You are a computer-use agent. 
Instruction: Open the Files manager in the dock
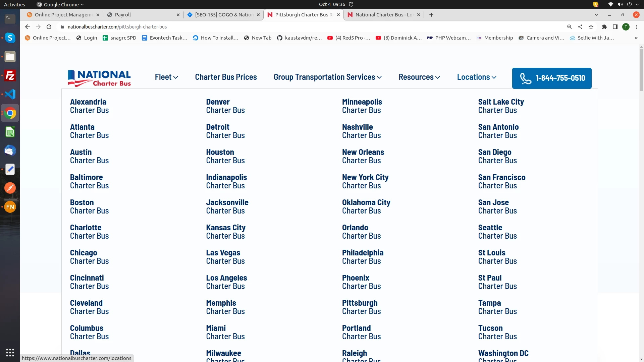pos(10,57)
